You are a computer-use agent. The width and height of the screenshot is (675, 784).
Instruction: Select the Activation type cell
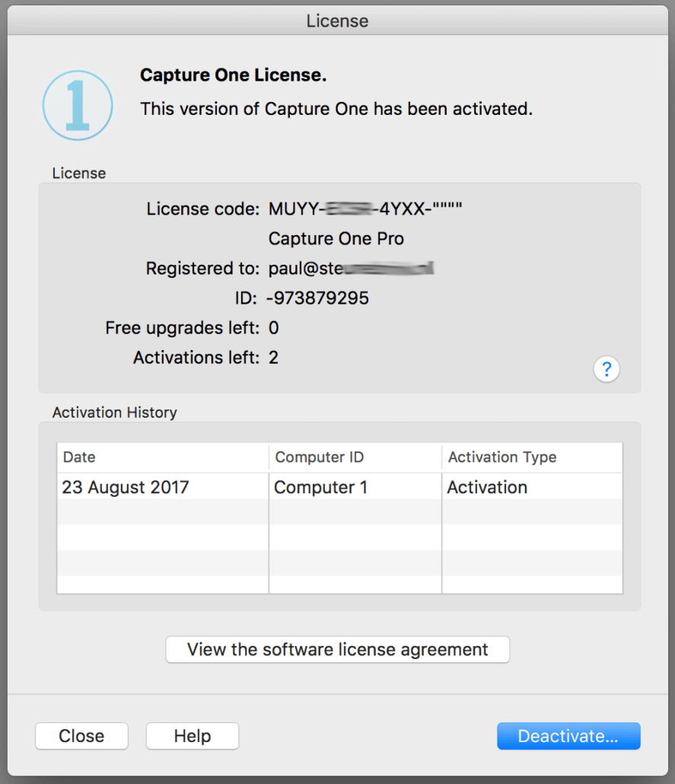(x=487, y=487)
